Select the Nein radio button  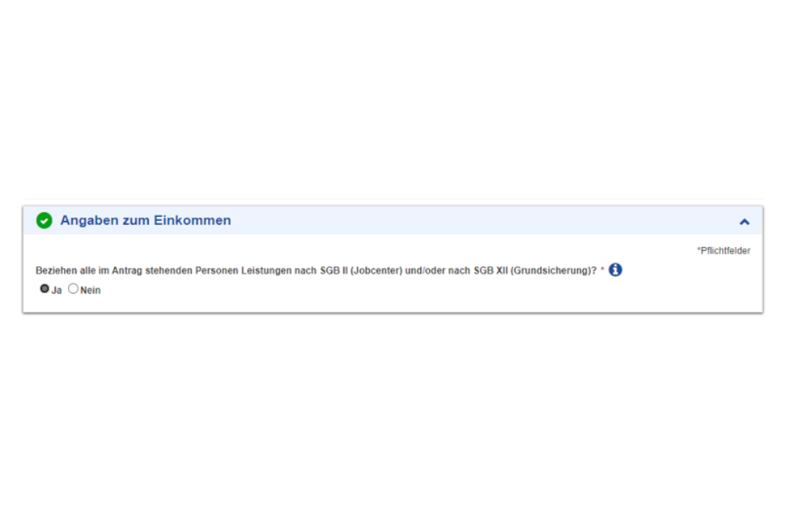[x=74, y=289]
